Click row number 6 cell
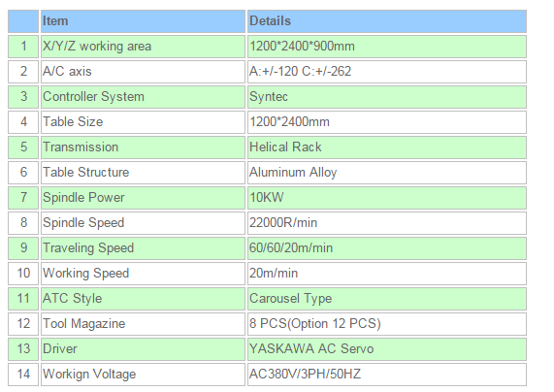554x392 pixels. coord(23,173)
